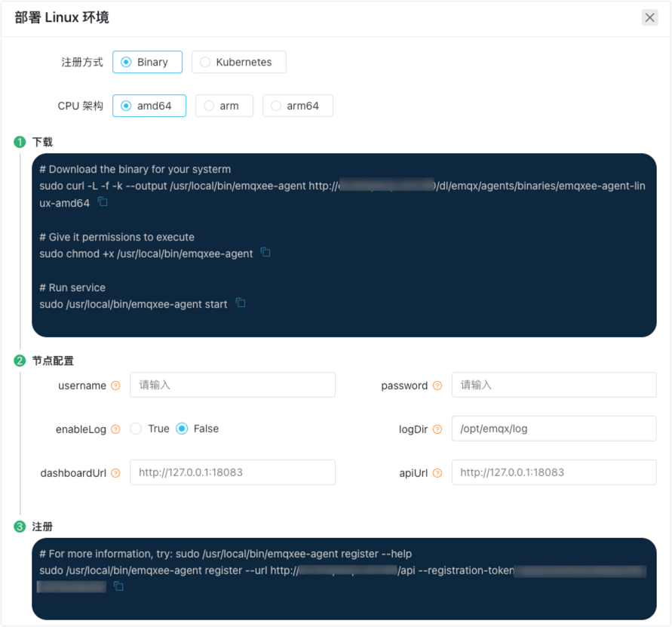Choose arm CPU architecture
This screenshot has height=627, width=672.
[x=224, y=106]
